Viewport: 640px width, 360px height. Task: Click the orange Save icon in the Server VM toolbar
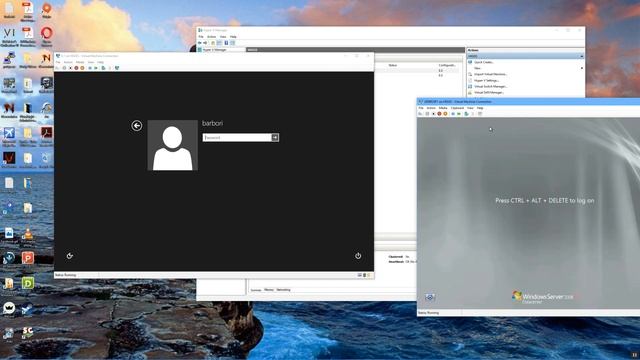click(445, 113)
